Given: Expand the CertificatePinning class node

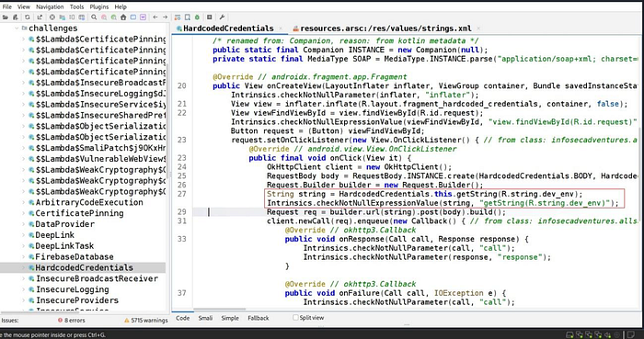Looking at the screenshot, I should click(x=23, y=213).
